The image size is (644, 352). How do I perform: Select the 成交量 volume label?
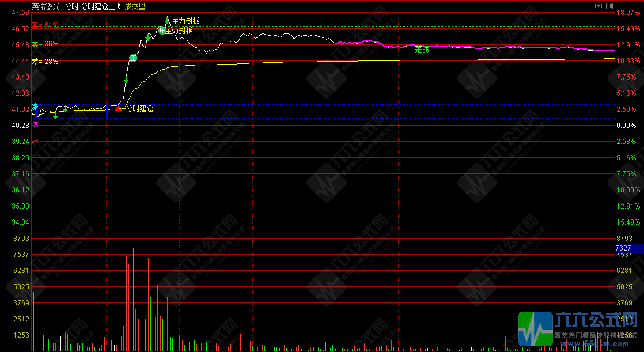tap(135, 7)
